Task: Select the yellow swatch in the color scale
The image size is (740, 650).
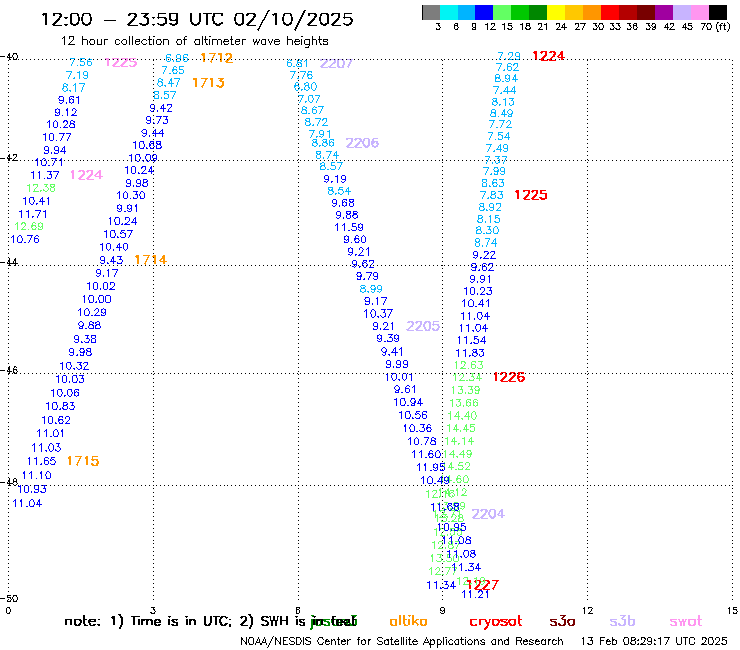Action: [556, 12]
